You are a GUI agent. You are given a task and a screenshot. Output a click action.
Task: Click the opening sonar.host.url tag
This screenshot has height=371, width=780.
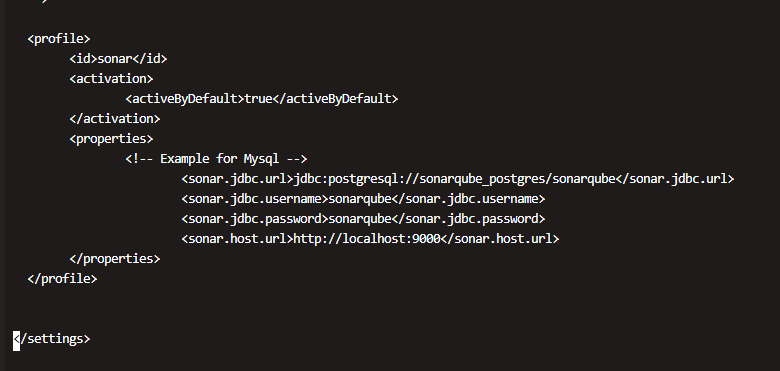237,239
